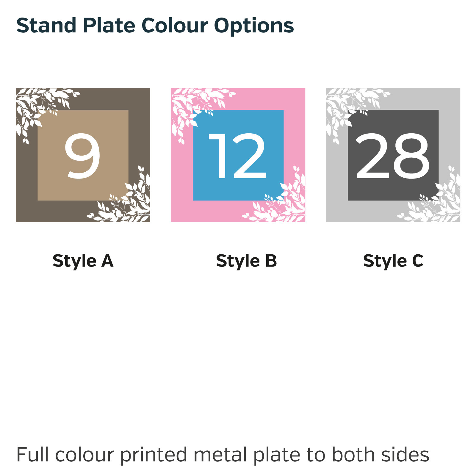Click the Style A label
The image size is (476, 476).
(x=83, y=261)
